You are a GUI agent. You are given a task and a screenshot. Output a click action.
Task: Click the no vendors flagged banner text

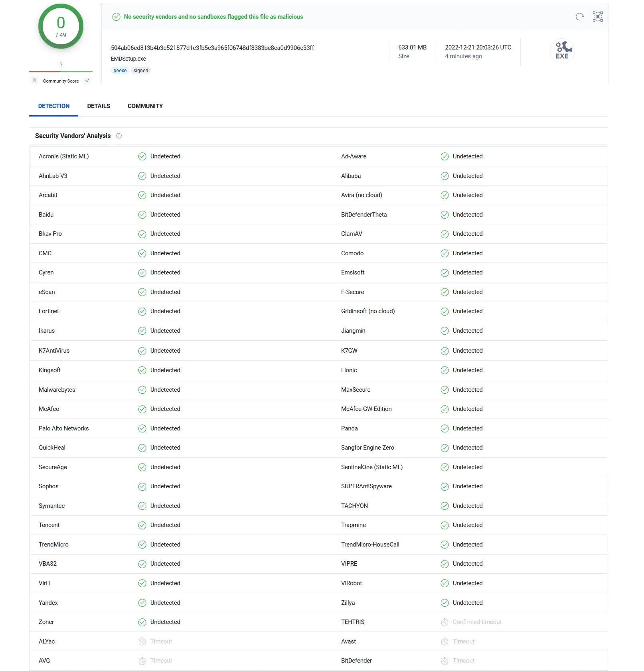point(213,17)
